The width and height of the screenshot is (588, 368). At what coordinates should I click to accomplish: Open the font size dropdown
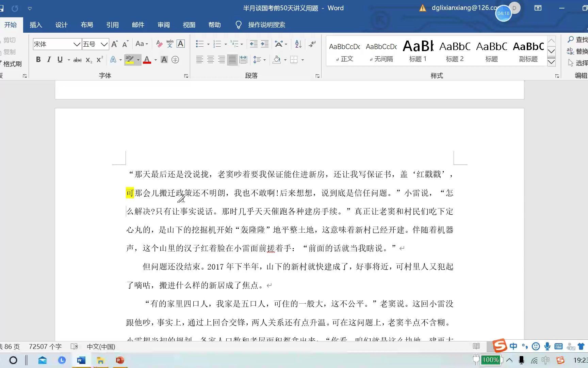[x=104, y=44]
